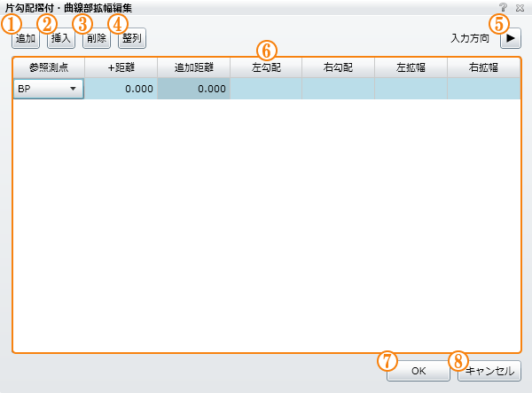The image size is (532, 393).
Task: Click the 右拡幅 column header
Action: click(x=484, y=68)
